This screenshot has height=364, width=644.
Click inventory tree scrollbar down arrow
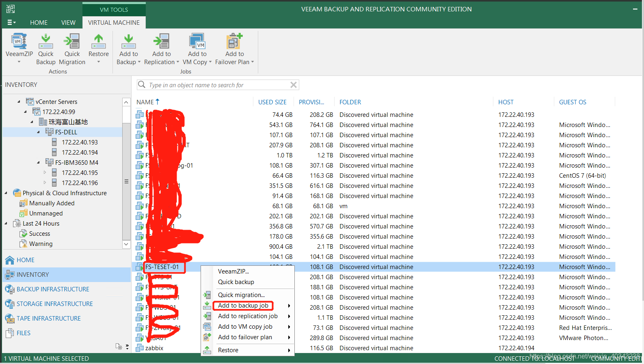point(126,244)
